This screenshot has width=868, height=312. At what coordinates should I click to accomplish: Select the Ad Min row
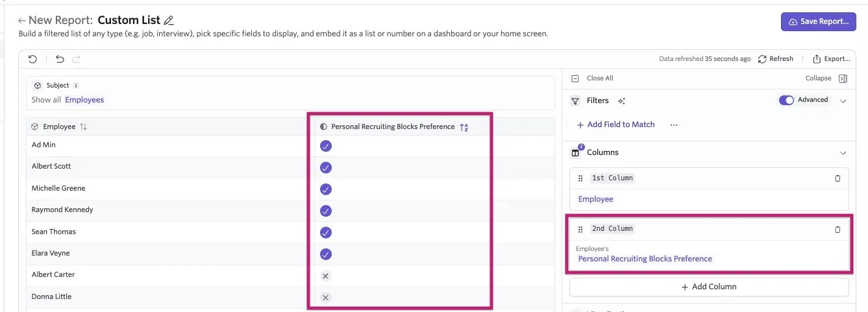(x=290, y=146)
